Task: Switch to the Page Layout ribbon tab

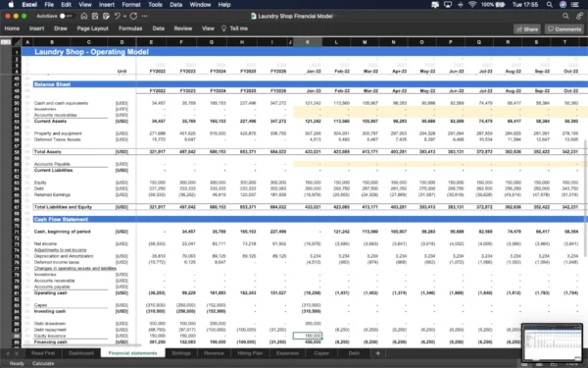Action: pos(93,28)
